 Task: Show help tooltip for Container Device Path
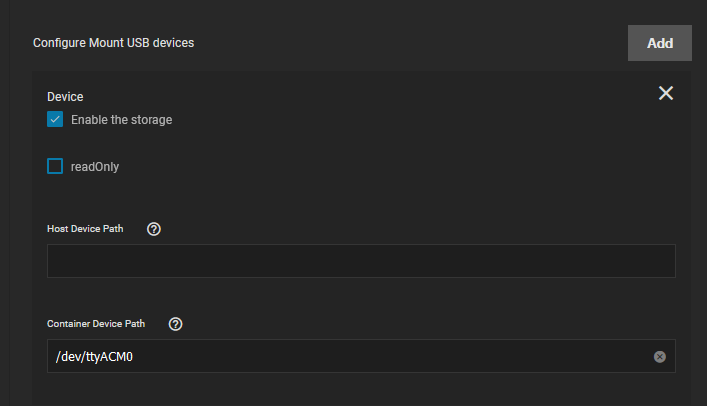tap(175, 324)
